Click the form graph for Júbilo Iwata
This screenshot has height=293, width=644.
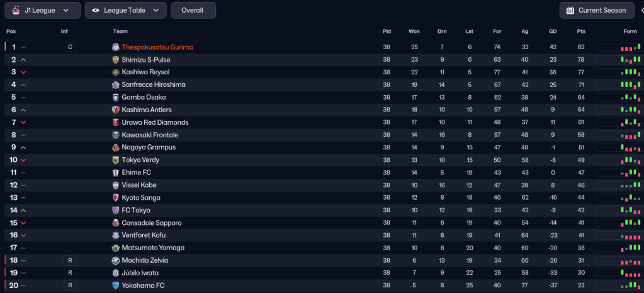(x=618, y=273)
